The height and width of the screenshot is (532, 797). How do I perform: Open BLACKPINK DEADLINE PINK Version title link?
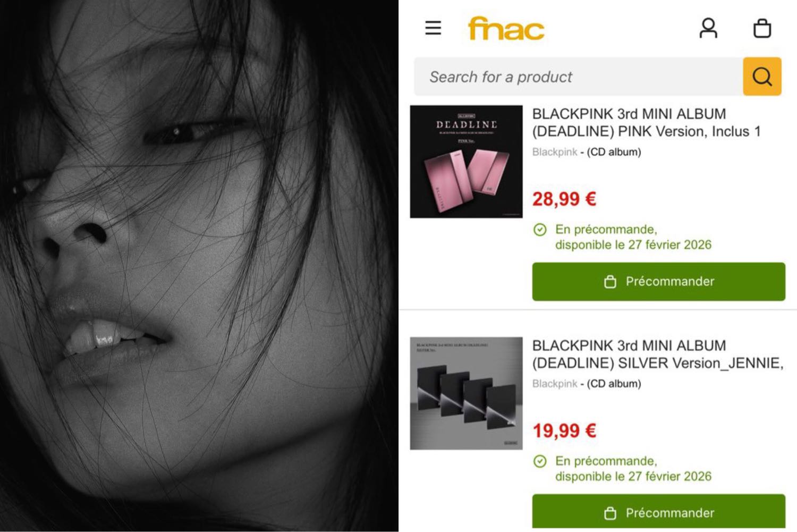646,123
